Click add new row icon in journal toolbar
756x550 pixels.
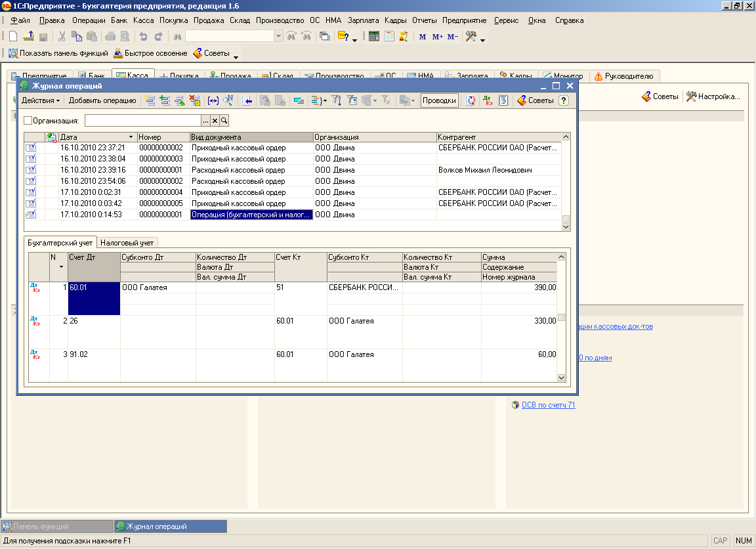click(x=150, y=100)
